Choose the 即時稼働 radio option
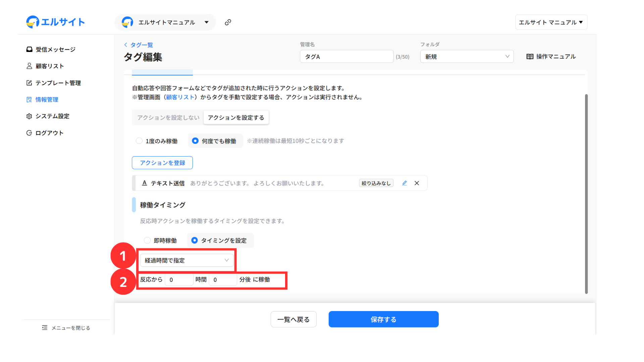Screen dimensions: 644x362 (147, 240)
